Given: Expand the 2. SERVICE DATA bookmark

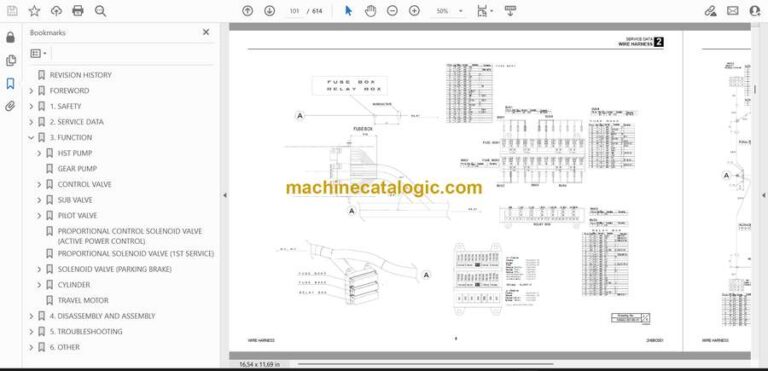Looking at the screenshot, I should [x=31, y=122].
